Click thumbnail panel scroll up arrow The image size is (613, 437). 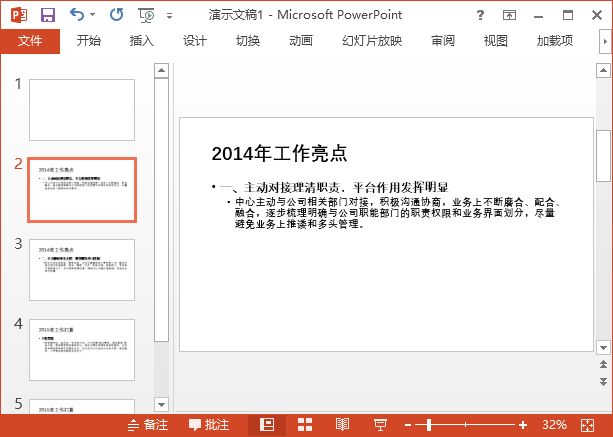coord(161,71)
